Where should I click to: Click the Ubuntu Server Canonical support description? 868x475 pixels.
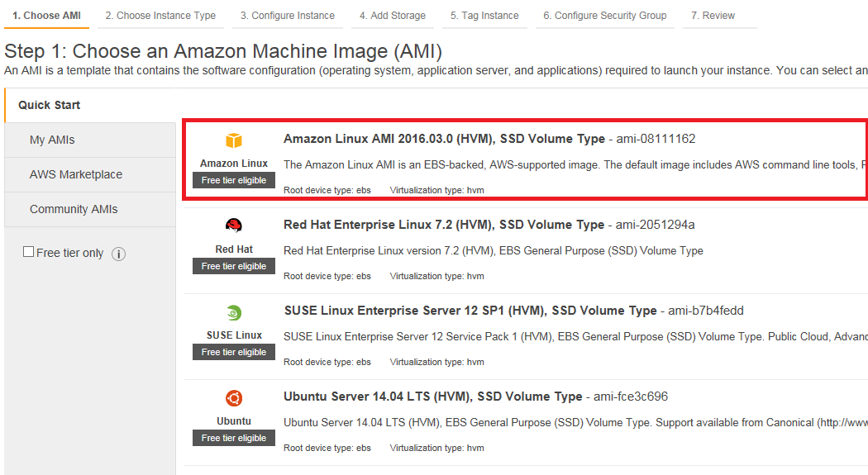(x=575, y=422)
